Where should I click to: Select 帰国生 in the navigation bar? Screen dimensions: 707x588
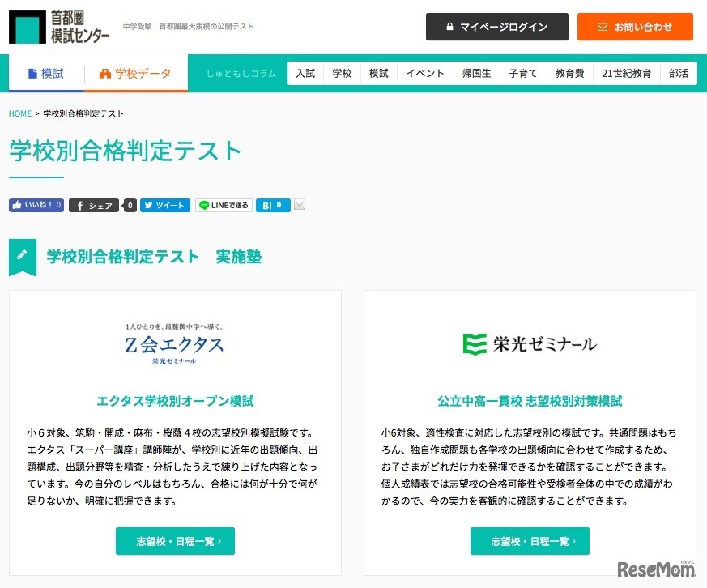[478, 73]
